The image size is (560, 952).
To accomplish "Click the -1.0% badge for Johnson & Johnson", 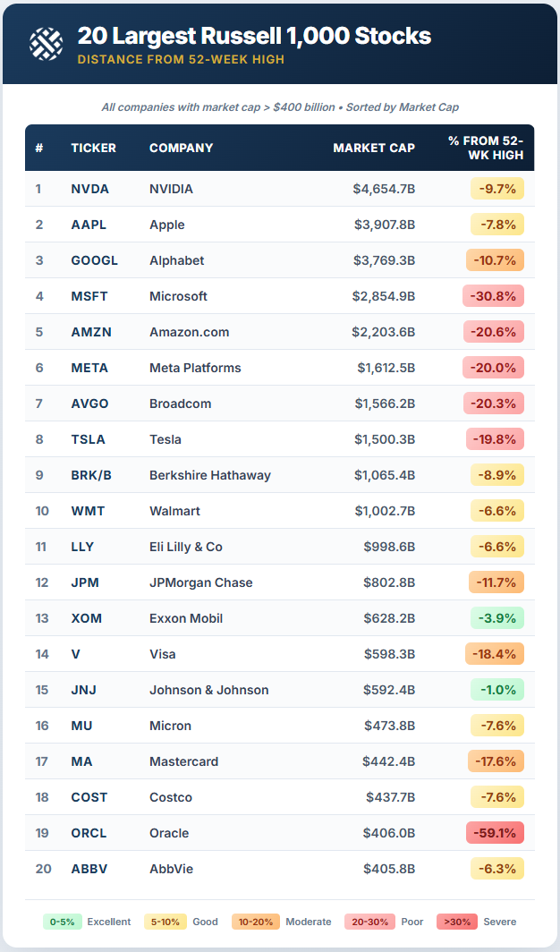I will 496,690.
